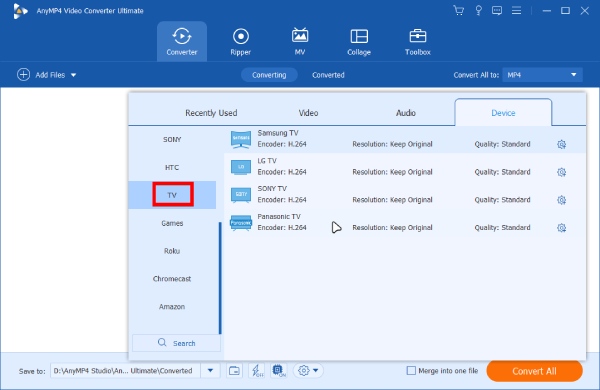Open settings gear for Panasonic TV profile
This screenshot has width=600, height=390.
pyautogui.click(x=561, y=228)
